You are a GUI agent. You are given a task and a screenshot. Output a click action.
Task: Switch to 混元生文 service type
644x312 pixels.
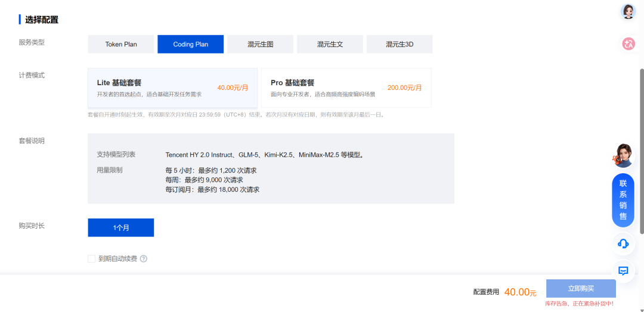coord(330,44)
